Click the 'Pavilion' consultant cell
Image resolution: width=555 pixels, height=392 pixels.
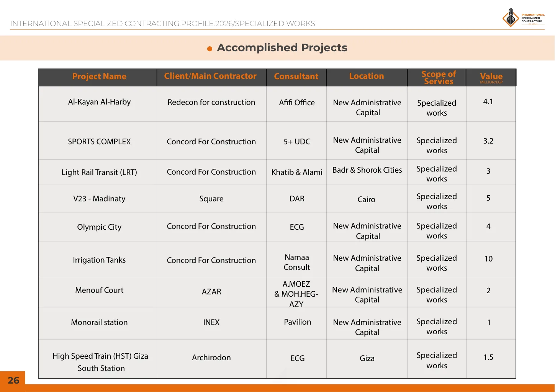298,322
